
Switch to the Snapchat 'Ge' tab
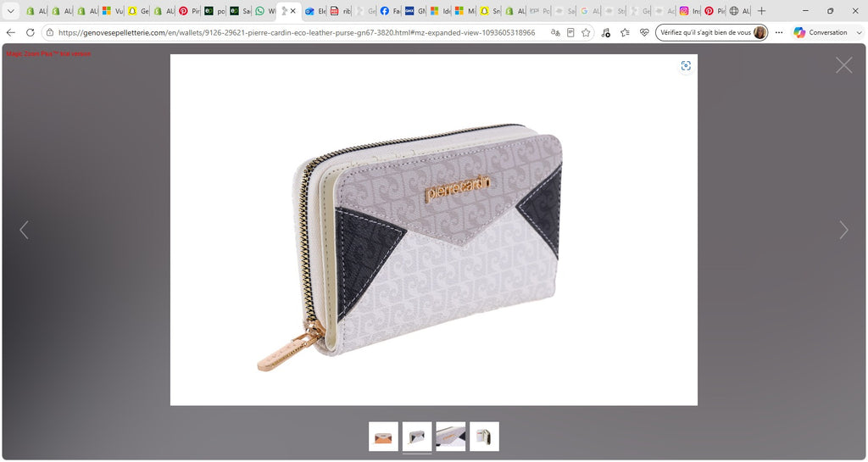point(138,10)
